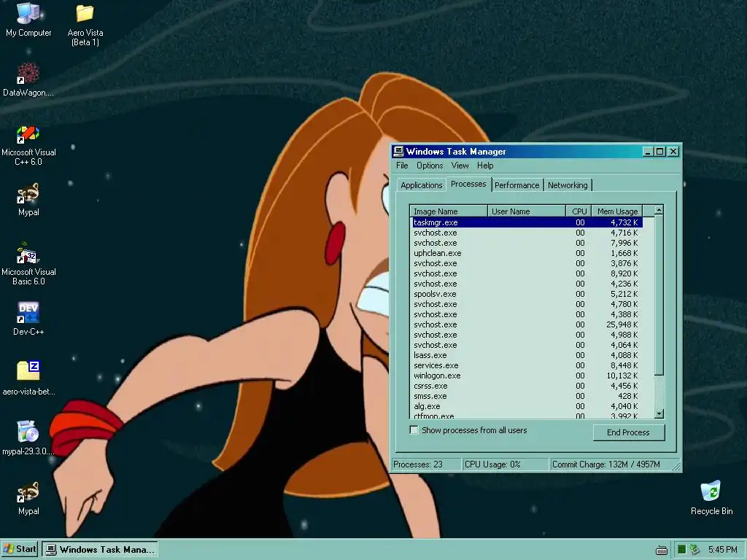Switch to the Performance tab

pyautogui.click(x=517, y=185)
